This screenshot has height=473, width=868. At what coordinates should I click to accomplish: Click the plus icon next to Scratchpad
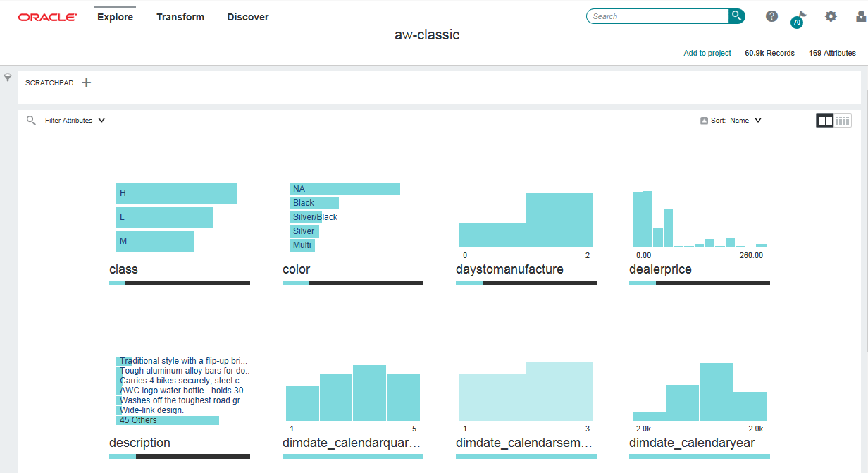tap(86, 82)
